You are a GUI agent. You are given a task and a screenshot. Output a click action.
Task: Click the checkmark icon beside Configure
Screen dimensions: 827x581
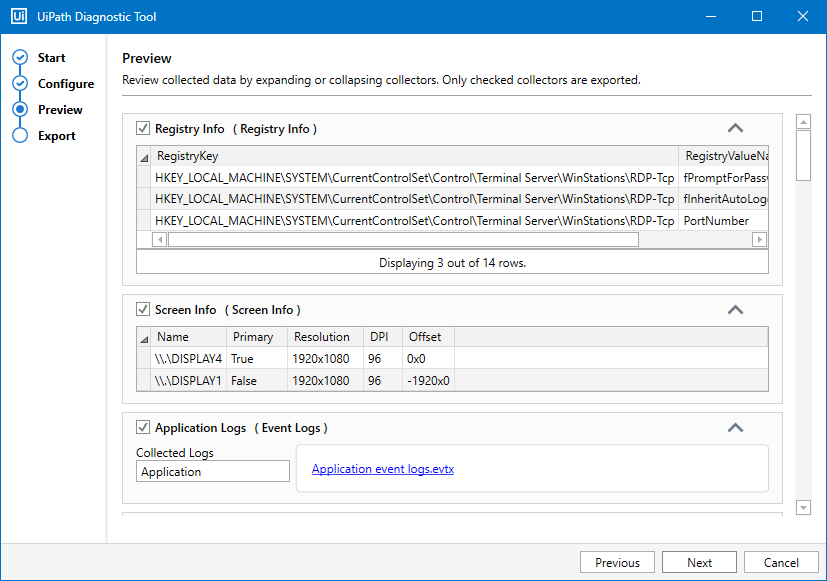(21, 83)
